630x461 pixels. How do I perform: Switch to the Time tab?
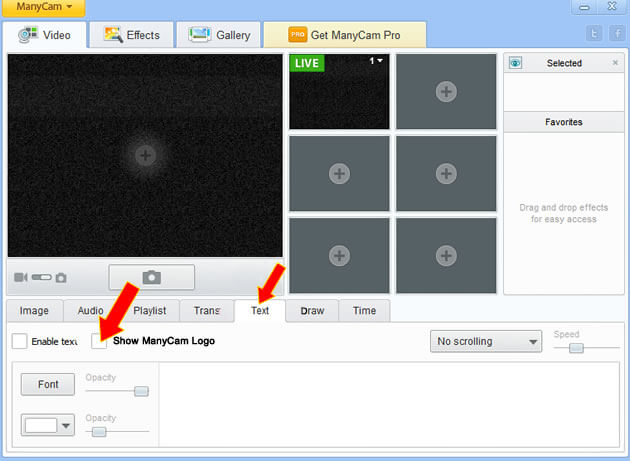[x=364, y=311]
